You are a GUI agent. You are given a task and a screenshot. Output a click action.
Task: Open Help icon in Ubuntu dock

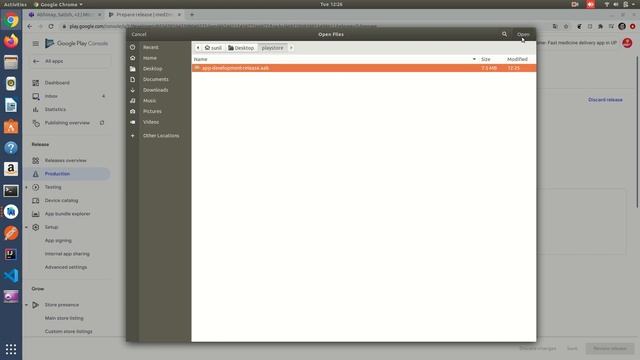coord(11,148)
